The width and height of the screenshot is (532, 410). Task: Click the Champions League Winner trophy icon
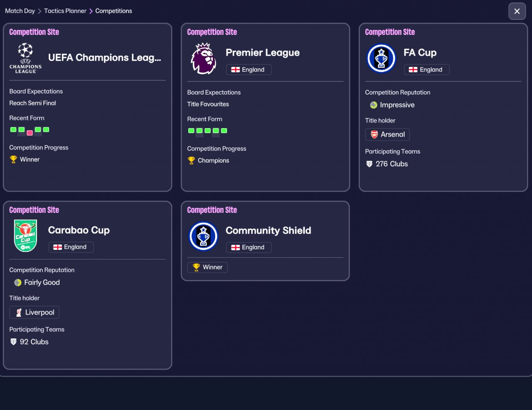(13, 159)
